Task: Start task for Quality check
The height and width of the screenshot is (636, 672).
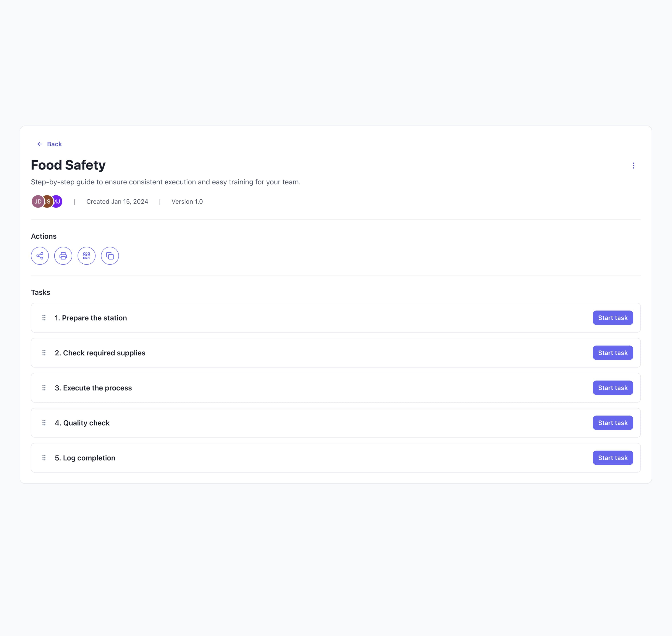Action: (613, 422)
